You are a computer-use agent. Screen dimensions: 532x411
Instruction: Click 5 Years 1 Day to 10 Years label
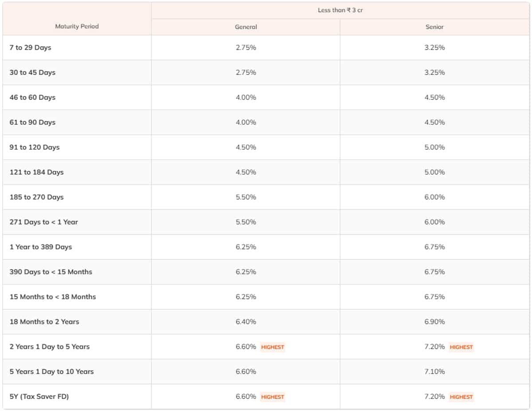[x=51, y=371]
